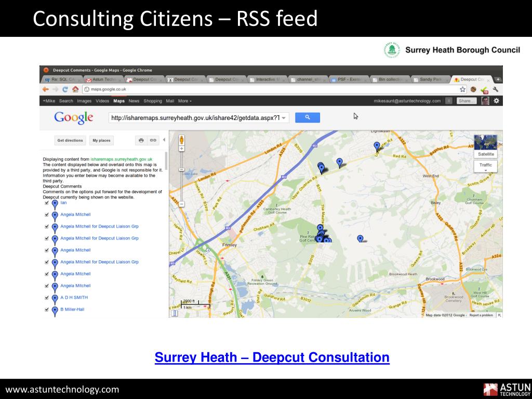Reload the page with the refresh icon
The width and height of the screenshot is (532, 399).
(65, 89)
